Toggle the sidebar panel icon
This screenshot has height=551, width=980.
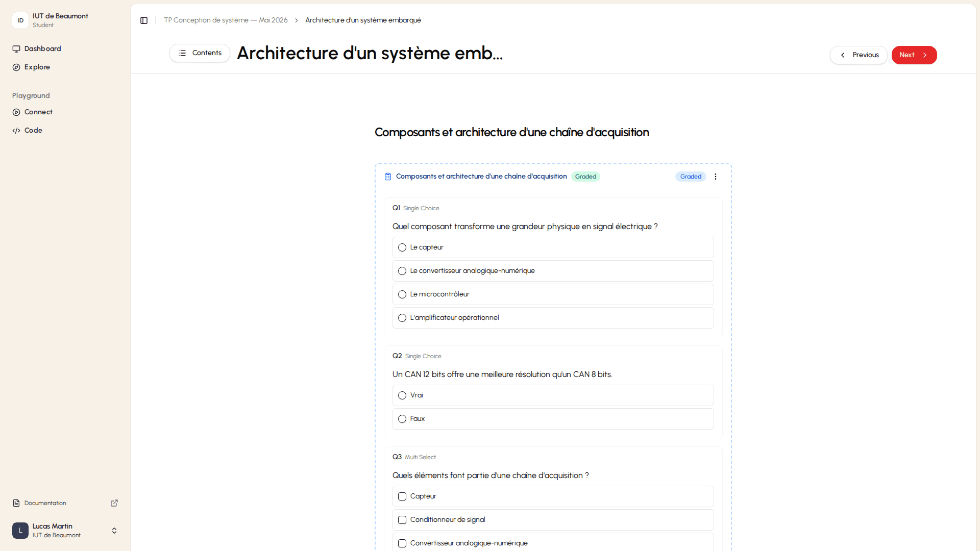(x=144, y=20)
